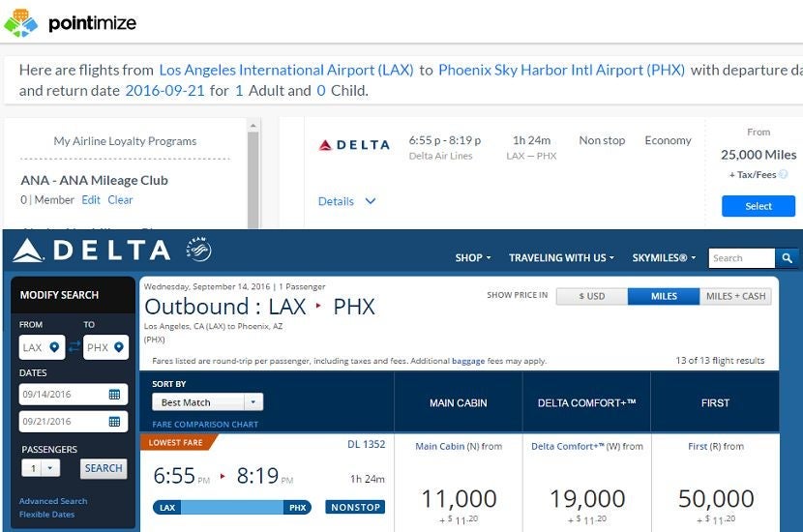The width and height of the screenshot is (803, 532).
Task: Click the SkyTeam emblem icon
Action: [x=198, y=251]
